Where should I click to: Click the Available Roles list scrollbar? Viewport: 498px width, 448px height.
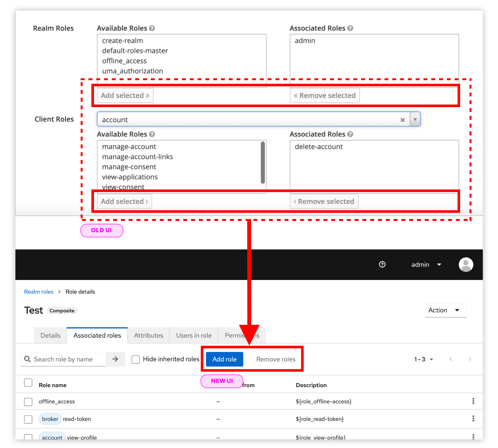[x=263, y=162]
